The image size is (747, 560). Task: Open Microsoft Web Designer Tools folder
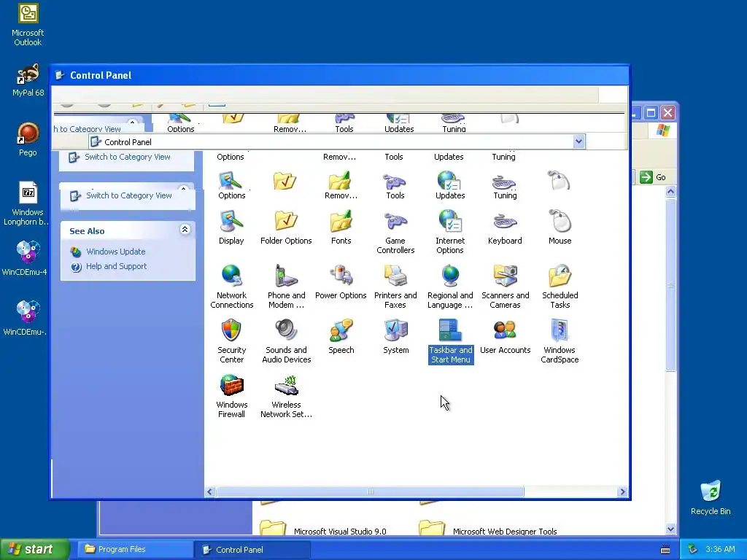pyautogui.click(x=487, y=529)
